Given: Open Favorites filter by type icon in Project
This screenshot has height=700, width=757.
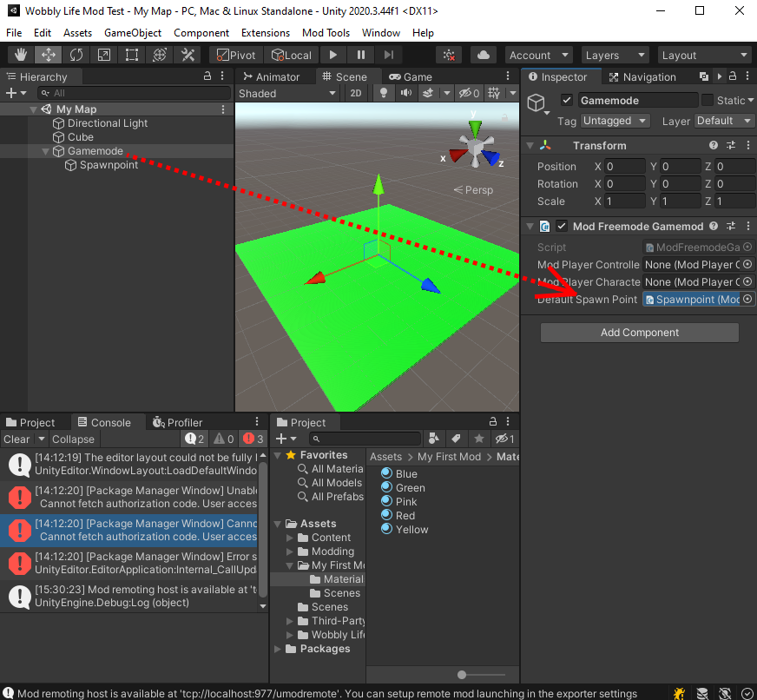Looking at the screenshot, I should pos(433,439).
